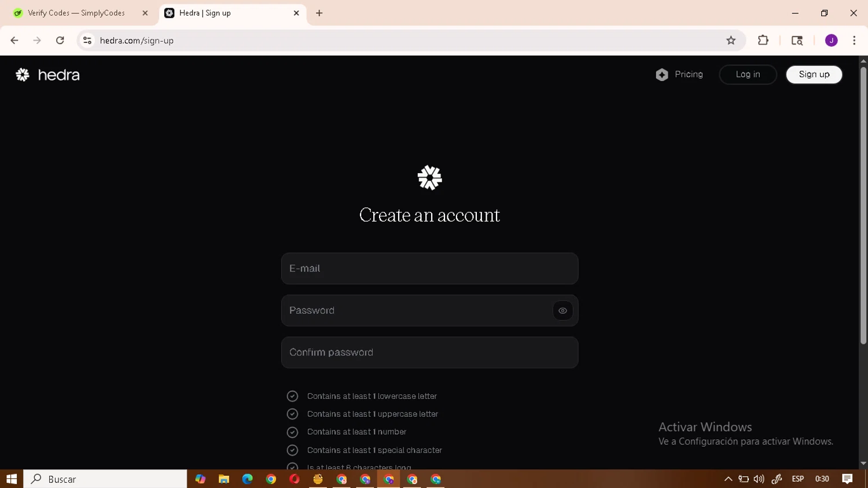868x488 pixels.
Task: Open the browser extensions puzzle icon
Action: pyautogui.click(x=763, y=41)
